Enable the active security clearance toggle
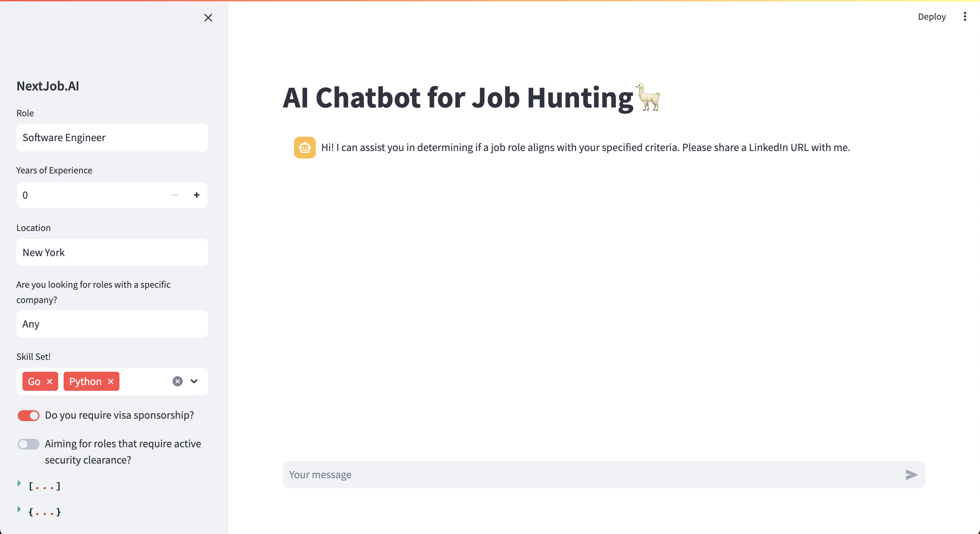Image resolution: width=980 pixels, height=534 pixels. click(x=29, y=444)
